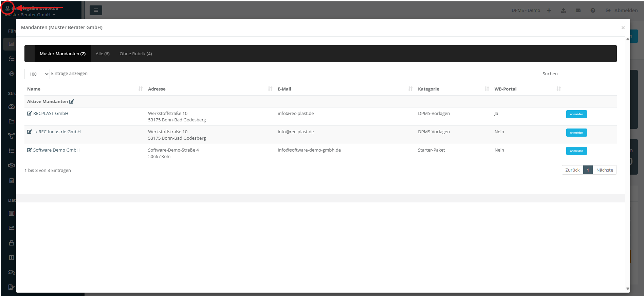The image size is (644, 296).
Task: Click the edit icon for REC-Industrie GmbH
Action: point(30,132)
